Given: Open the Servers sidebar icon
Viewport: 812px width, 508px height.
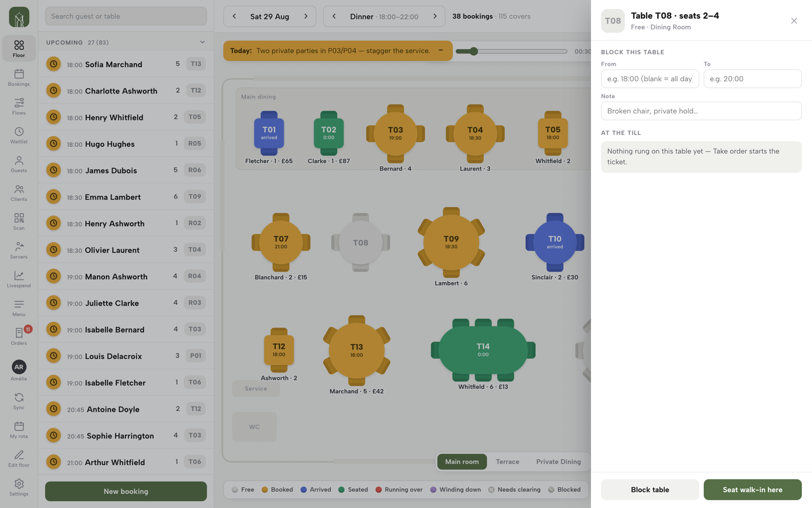Looking at the screenshot, I should [19, 250].
